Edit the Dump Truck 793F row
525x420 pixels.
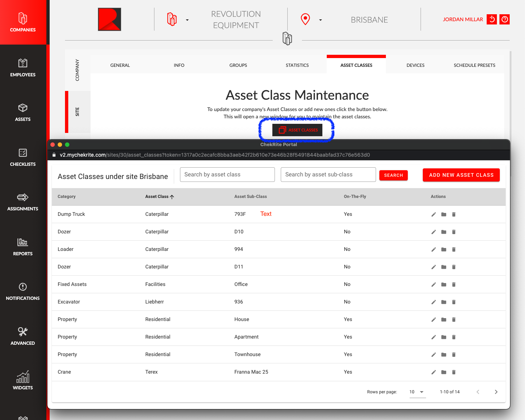click(433, 214)
